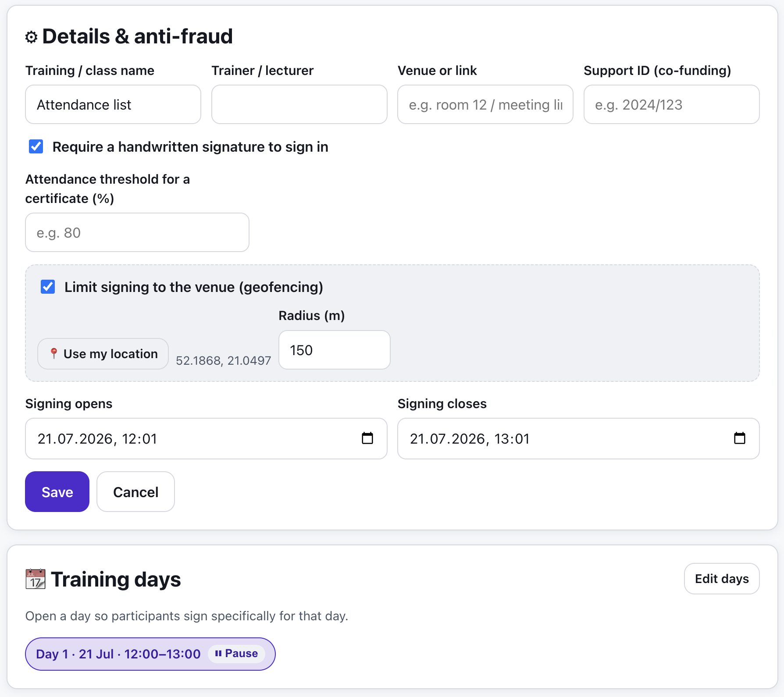Screen dimensions: 784x697
Task: Pause Day 1 signing
Action: click(236, 654)
